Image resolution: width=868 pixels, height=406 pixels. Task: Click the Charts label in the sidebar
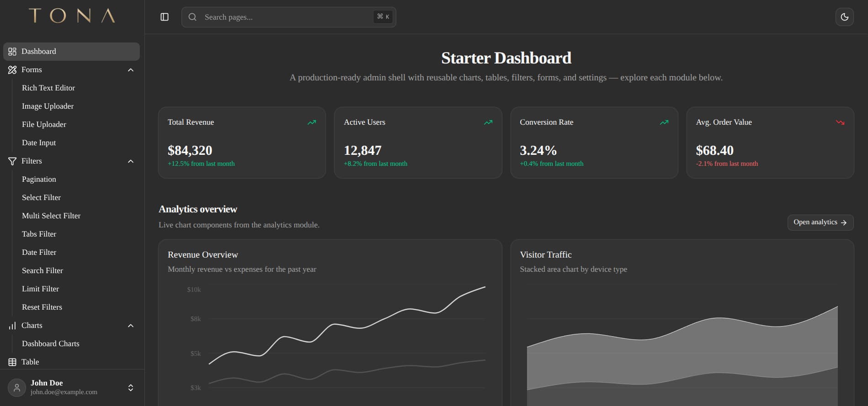pos(32,326)
